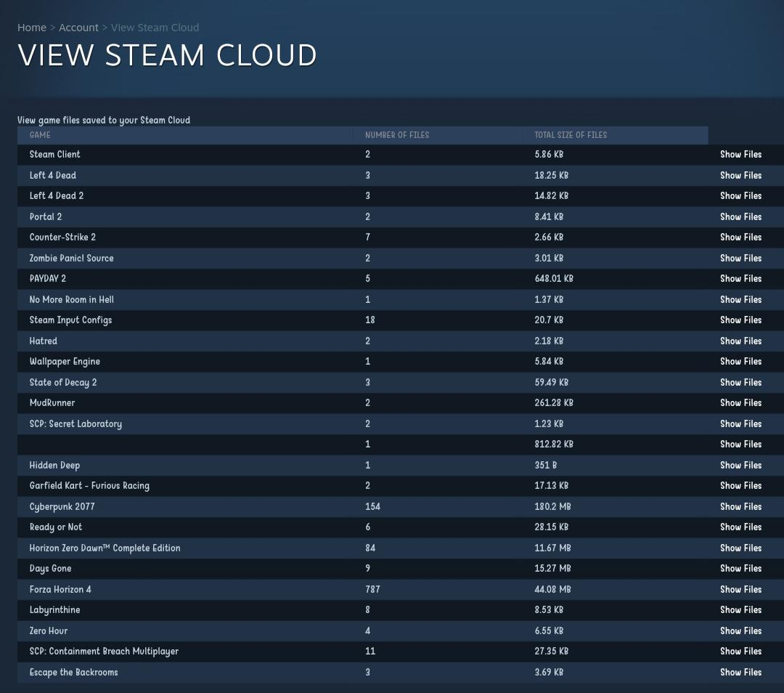Click the 11.67 MB size value
This screenshot has height=693, width=784.
click(552, 548)
